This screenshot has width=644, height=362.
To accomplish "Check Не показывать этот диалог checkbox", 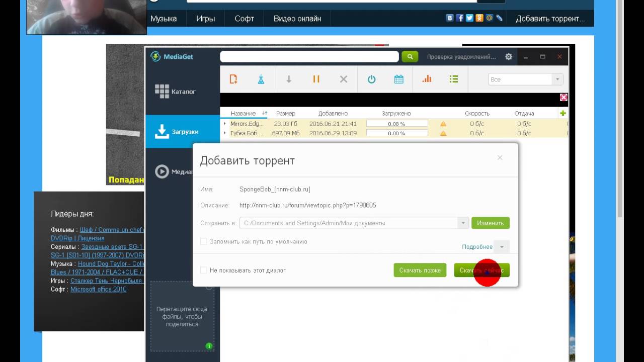I will tap(204, 270).
